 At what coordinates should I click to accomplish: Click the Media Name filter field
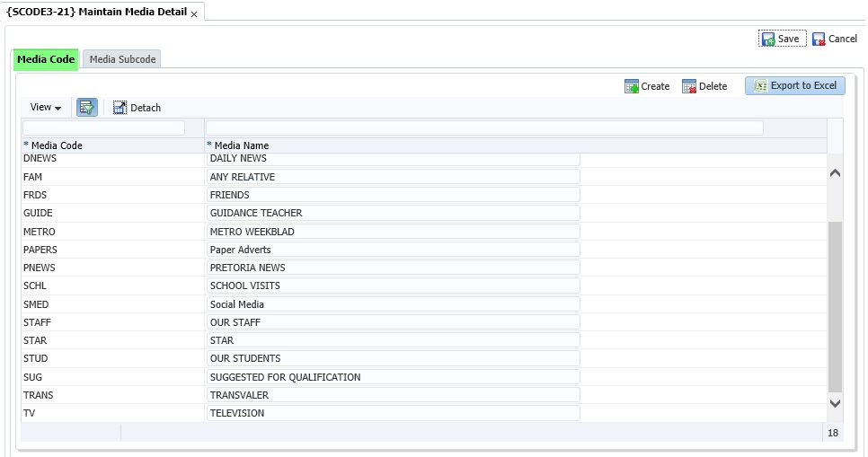[484, 128]
